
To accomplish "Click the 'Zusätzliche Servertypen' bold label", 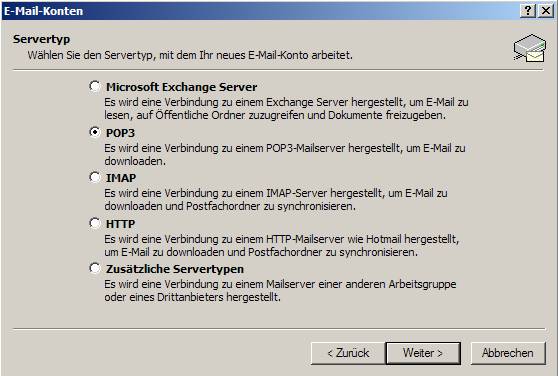I will click(x=175, y=269).
